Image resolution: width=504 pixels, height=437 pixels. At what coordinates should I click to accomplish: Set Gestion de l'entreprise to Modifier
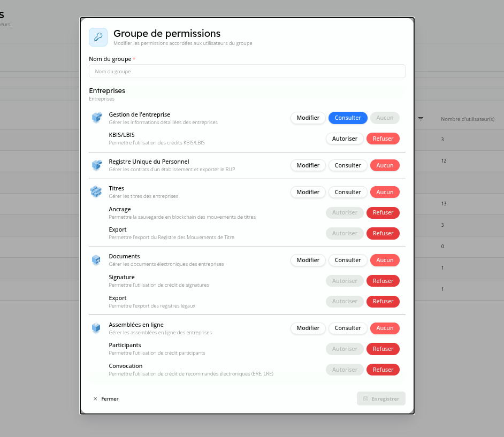click(308, 118)
